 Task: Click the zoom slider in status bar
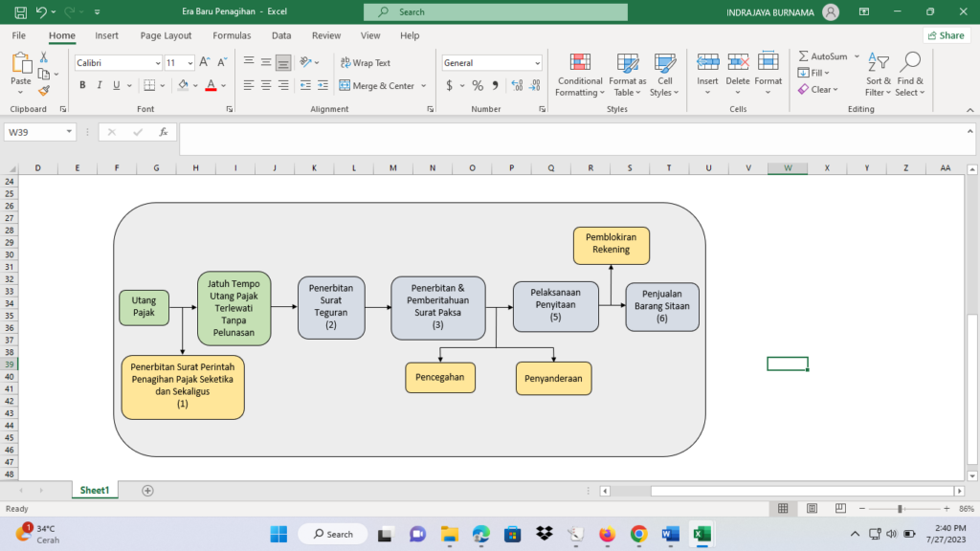[x=900, y=508]
